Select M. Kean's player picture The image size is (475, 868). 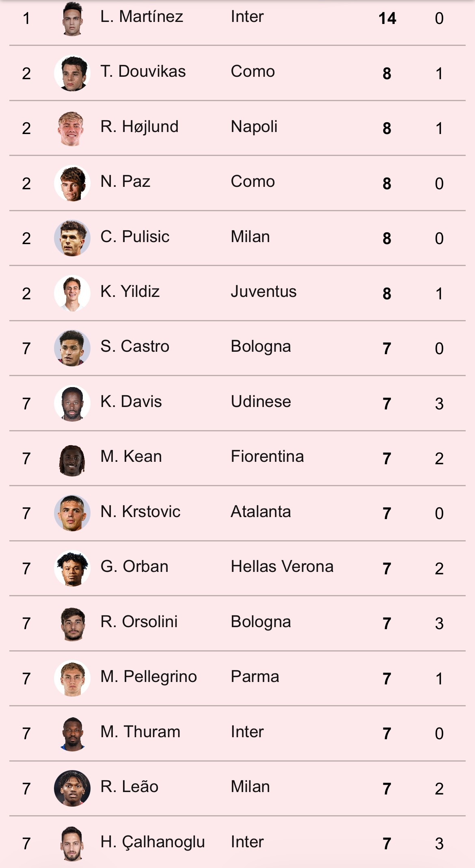pyautogui.click(x=72, y=459)
